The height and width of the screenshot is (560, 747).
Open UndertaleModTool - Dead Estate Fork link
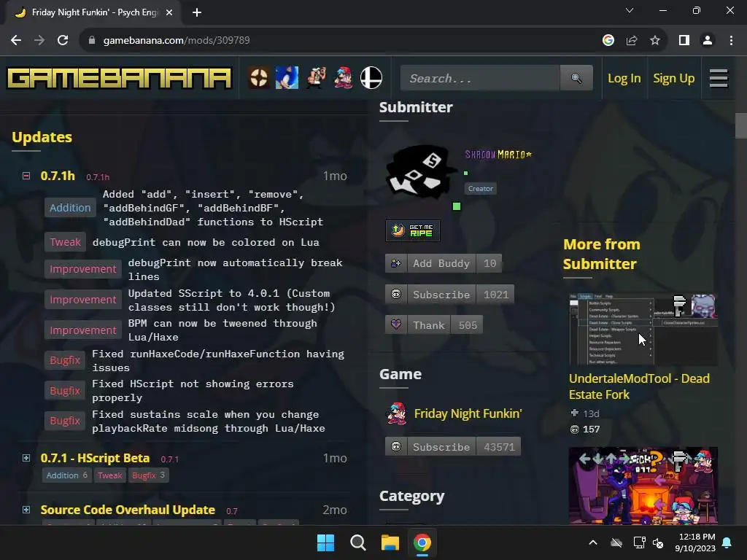tap(639, 386)
